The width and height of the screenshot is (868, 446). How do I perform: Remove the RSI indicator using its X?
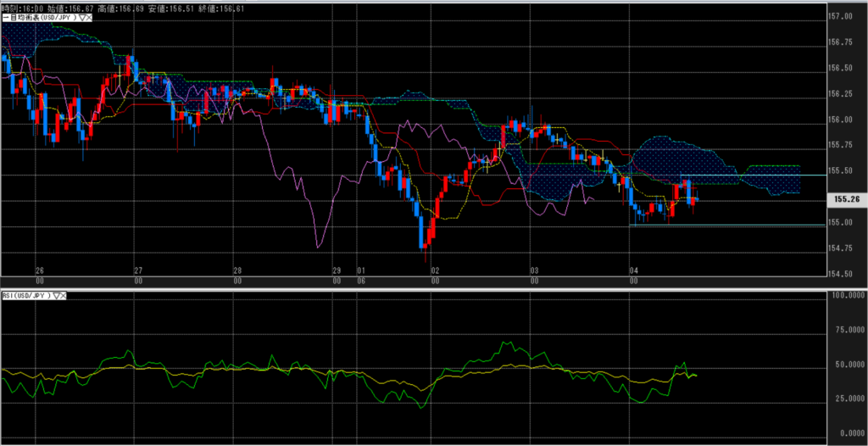point(64,295)
